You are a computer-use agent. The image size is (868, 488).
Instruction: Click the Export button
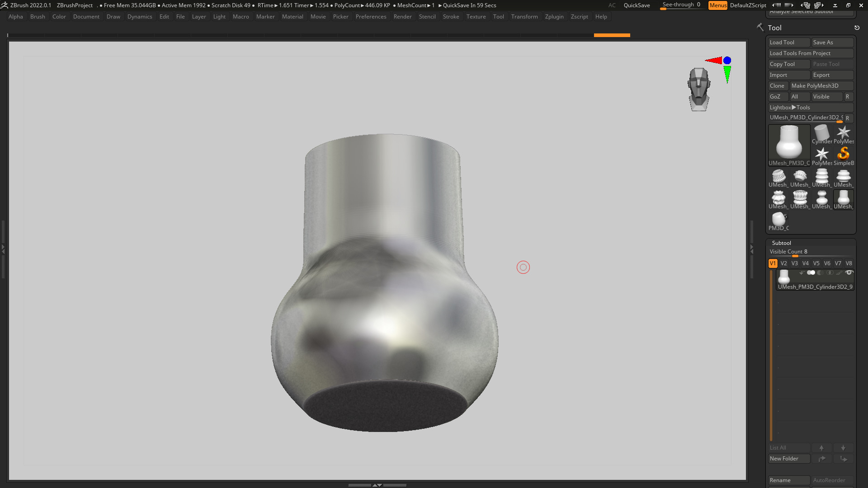click(832, 75)
